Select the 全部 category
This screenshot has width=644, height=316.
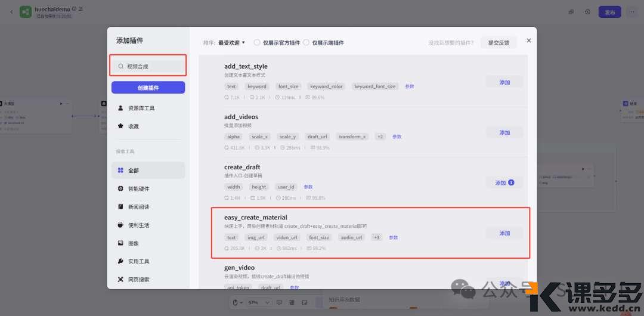(x=148, y=170)
